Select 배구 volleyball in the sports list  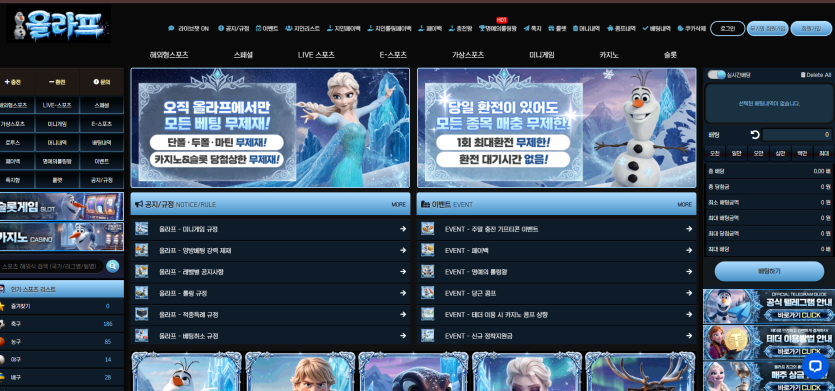pyautogui.click(x=62, y=377)
